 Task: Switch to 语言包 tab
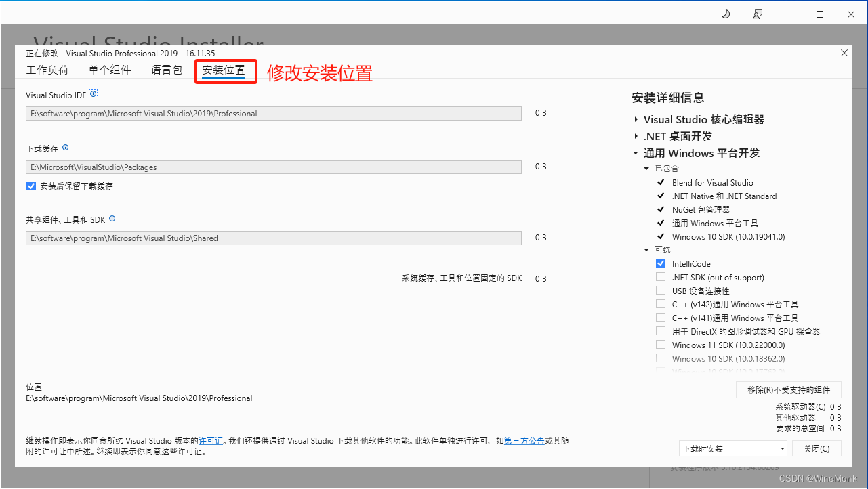[x=167, y=70]
